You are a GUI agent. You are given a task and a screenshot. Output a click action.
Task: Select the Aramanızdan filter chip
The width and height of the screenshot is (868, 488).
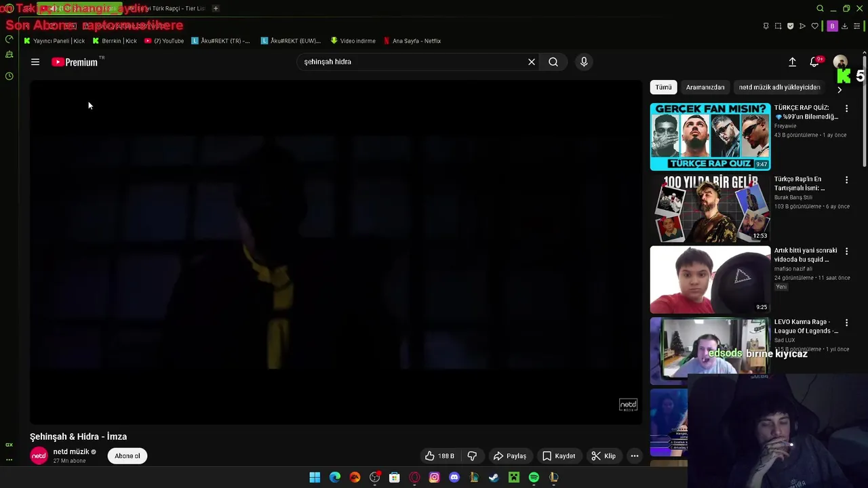click(705, 87)
